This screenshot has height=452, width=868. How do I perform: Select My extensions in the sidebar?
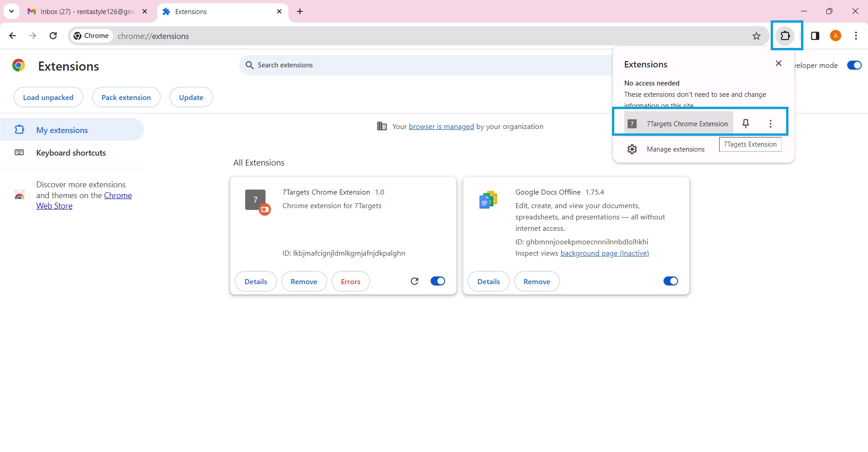click(x=62, y=130)
